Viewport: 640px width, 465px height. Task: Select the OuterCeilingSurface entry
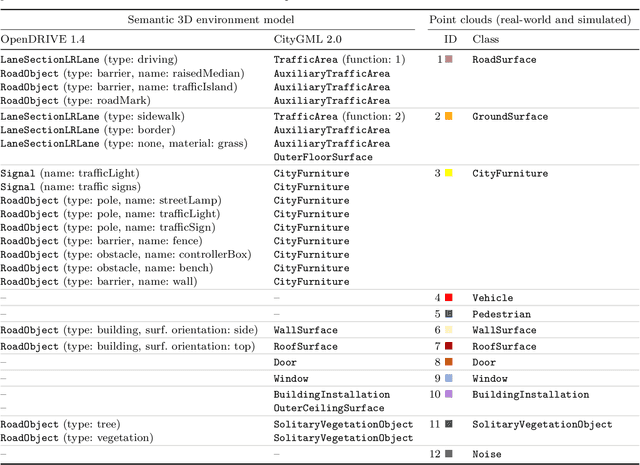pos(329,408)
